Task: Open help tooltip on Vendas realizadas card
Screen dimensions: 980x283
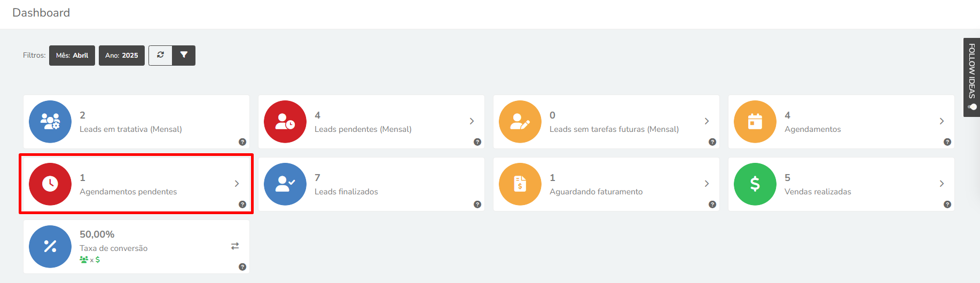Action: [x=947, y=205]
